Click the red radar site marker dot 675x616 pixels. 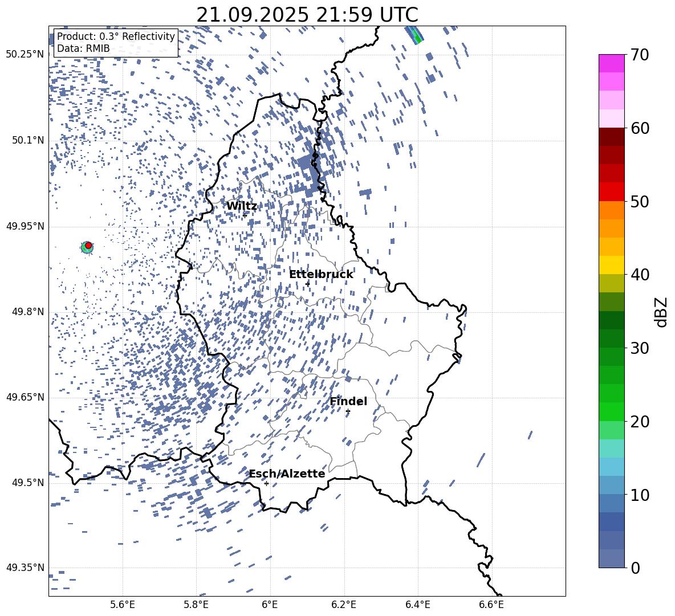tap(88, 245)
